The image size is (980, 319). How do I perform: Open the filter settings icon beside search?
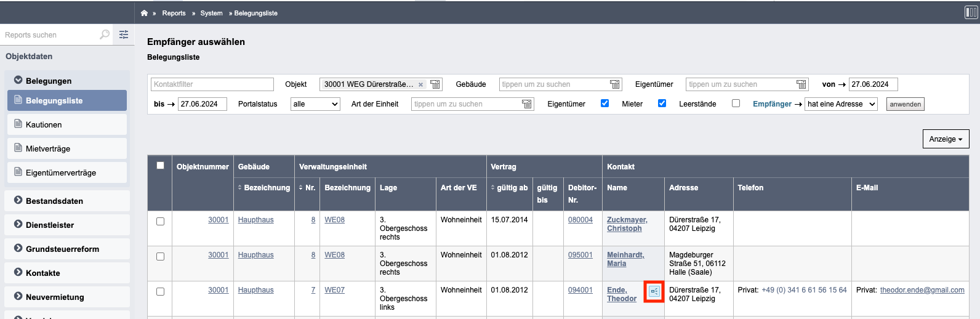[x=124, y=34]
